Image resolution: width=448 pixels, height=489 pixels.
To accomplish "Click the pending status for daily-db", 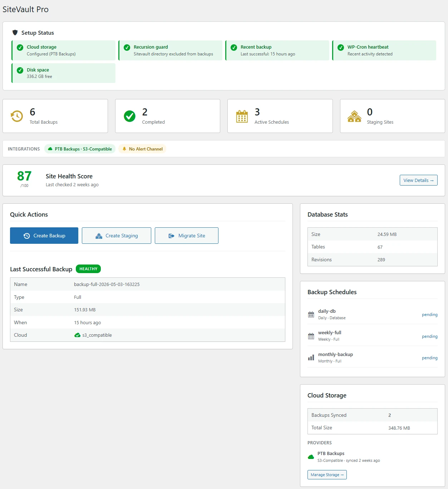I will click(429, 315).
